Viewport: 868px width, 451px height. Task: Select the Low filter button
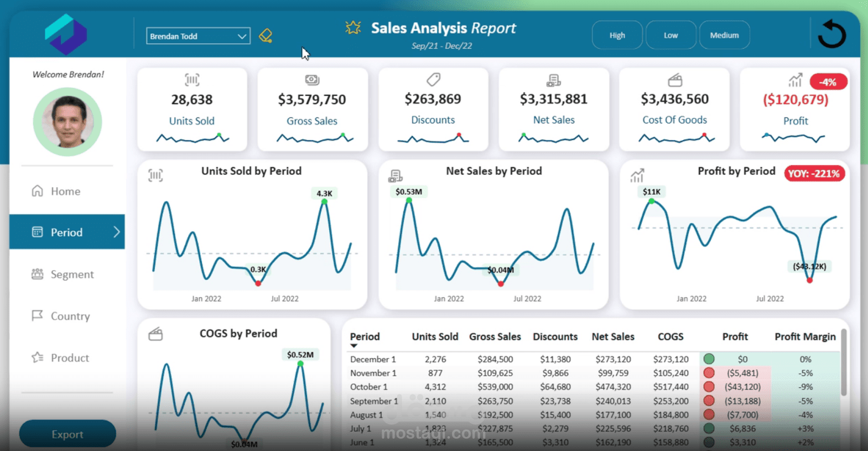pyautogui.click(x=671, y=35)
